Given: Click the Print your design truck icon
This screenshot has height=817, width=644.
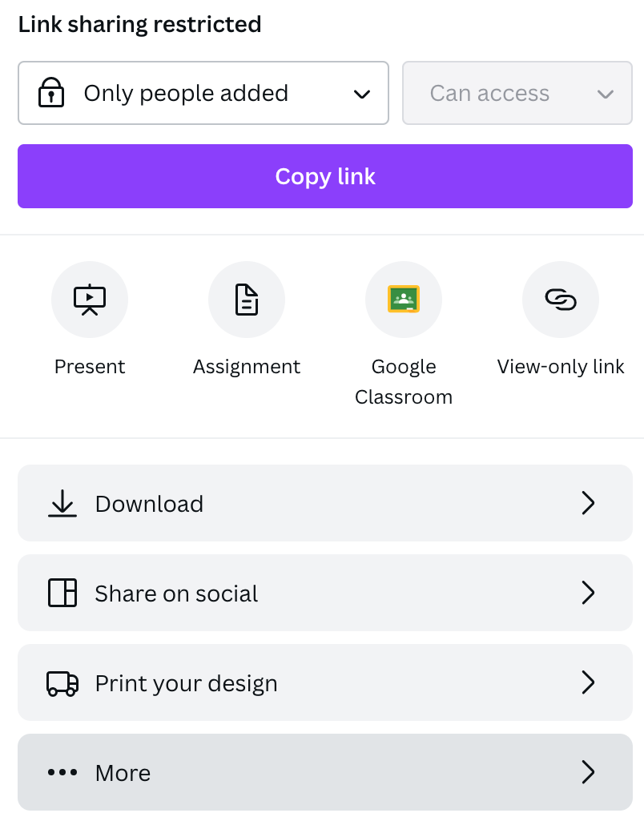Looking at the screenshot, I should point(62,682).
